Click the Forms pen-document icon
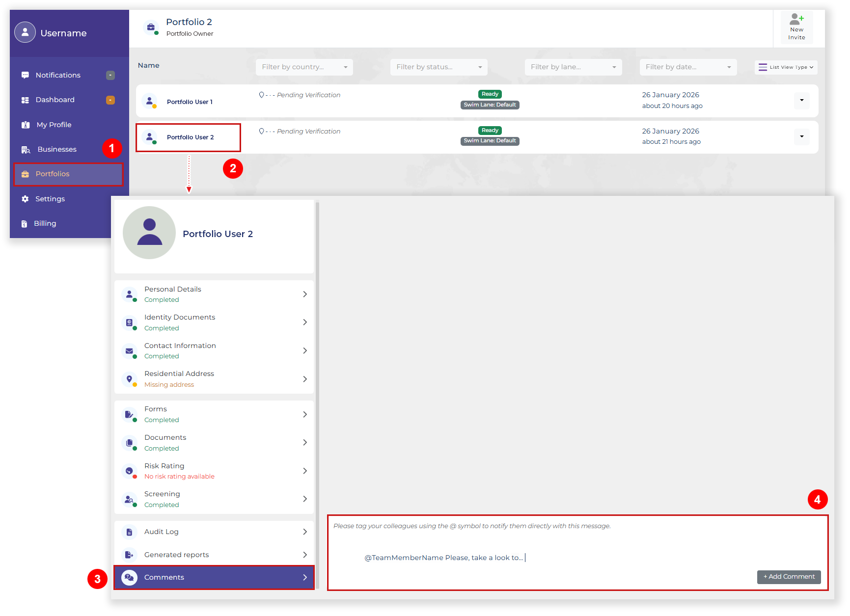850x616 pixels. pyautogui.click(x=129, y=414)
